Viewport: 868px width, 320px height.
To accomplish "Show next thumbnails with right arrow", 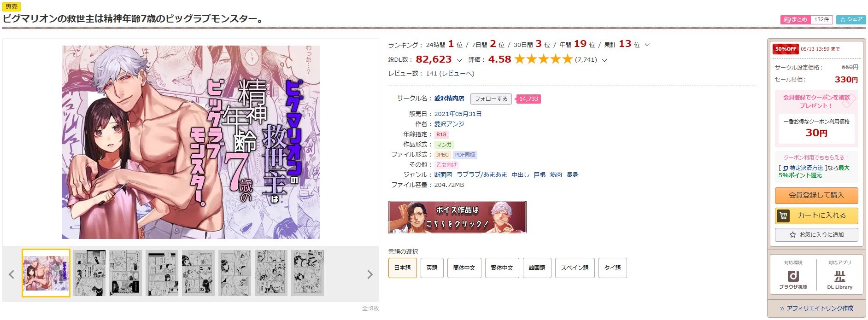I will [369, 274].
